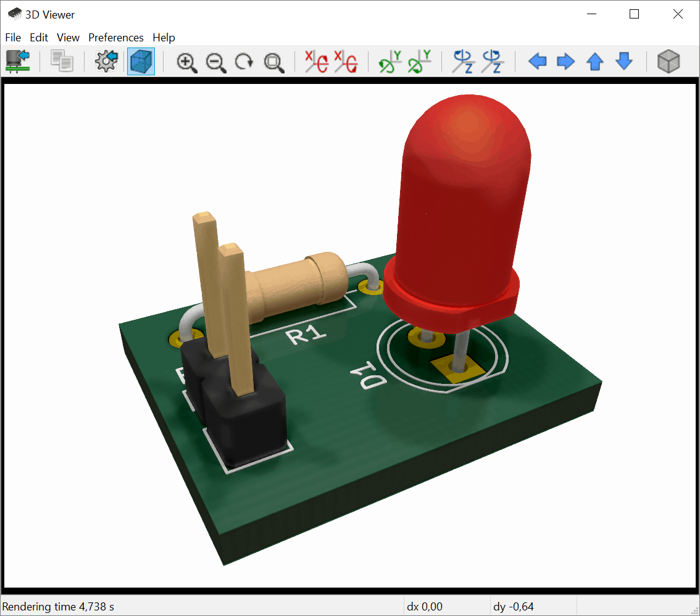
Task: Rotate X counterclockwise using second X icon
Action: tap(346, 62)
